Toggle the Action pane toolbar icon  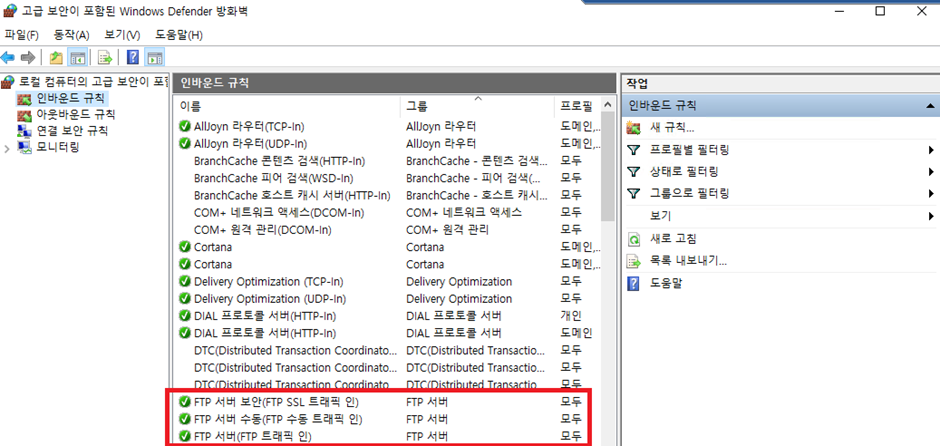(154, 57)
